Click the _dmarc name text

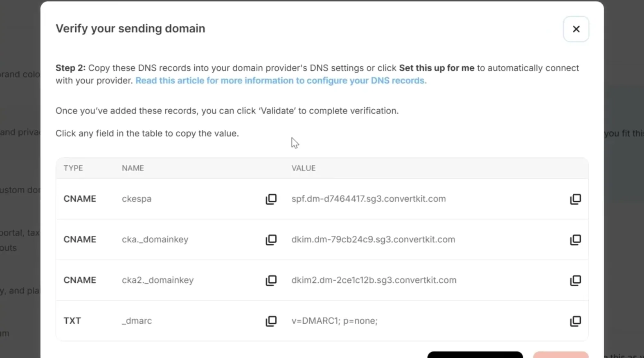pyautogui.click(x=137, y=321)
